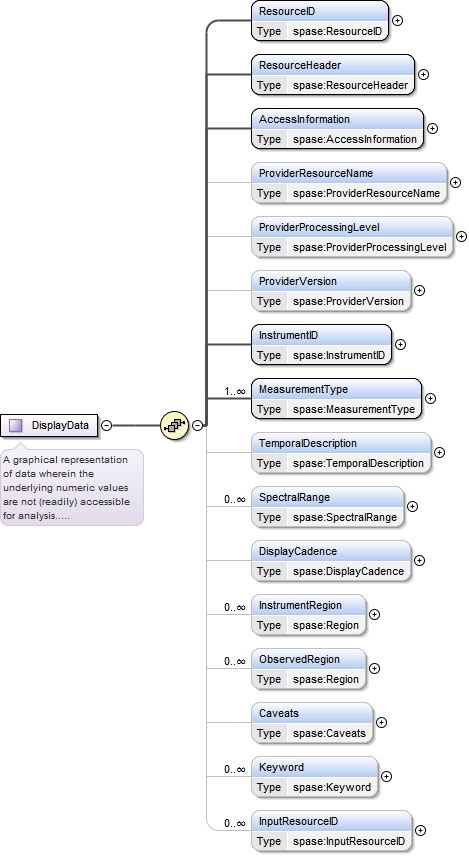Expand the AccessInformation node
Screen dimensions: 469x856
(432, 129)
